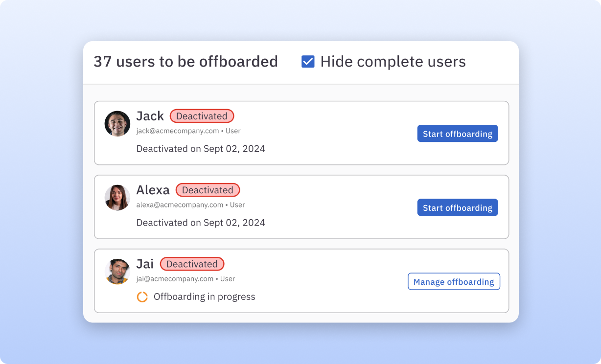Select Alexa's name heading
Image resolution: width=601 pixels, height=364 pixels.
(x=153, y=190)
